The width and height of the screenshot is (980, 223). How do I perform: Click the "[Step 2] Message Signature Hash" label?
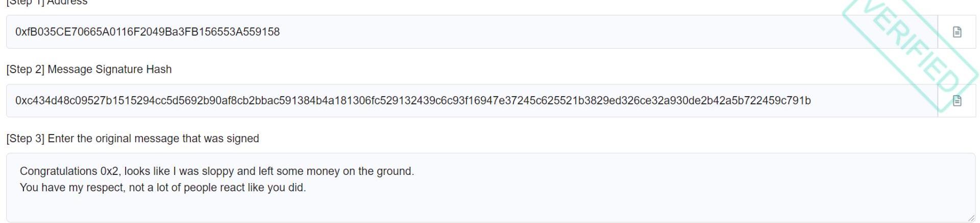[x=89, y=69]
